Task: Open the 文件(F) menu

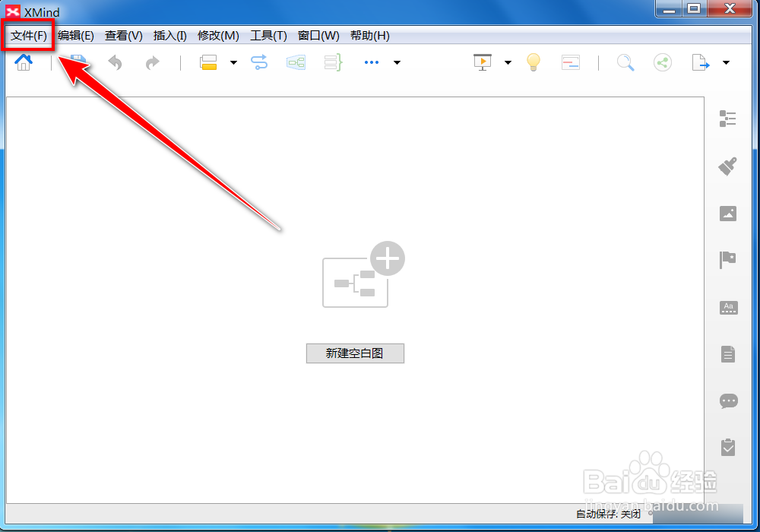Action: click(29, 36)
